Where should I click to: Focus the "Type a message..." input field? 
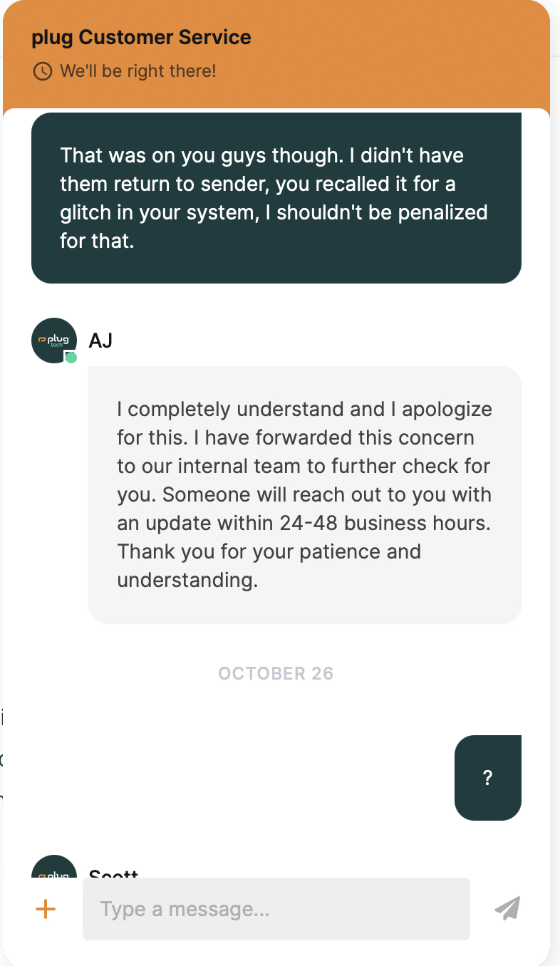point(276,909)
